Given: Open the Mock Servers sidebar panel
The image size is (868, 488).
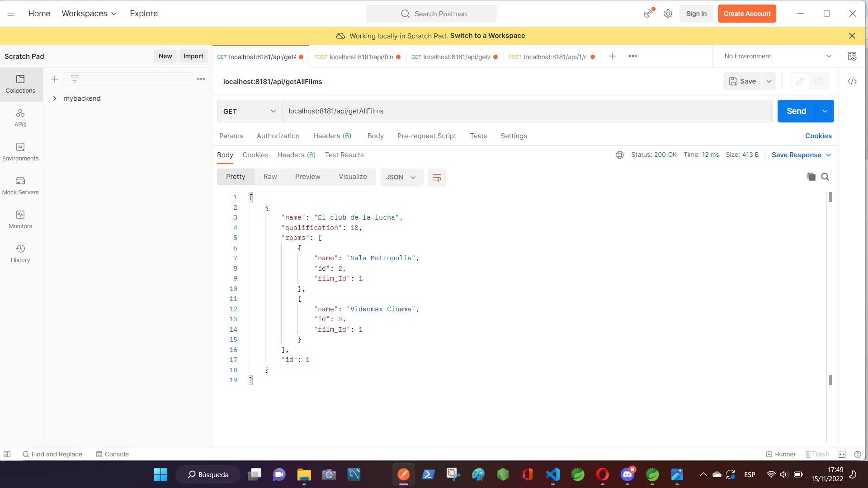Looking at the screenshot, I should [x=20, y=186].
